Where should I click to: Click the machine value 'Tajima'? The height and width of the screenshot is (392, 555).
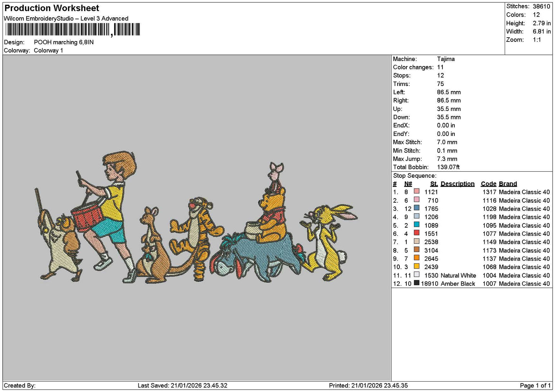click(446, 59)
